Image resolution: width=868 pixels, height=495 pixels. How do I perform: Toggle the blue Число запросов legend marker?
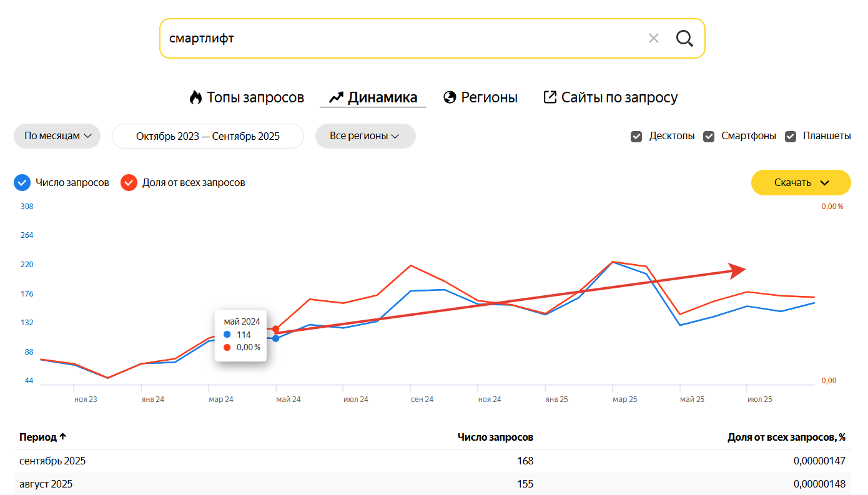[x=22, y=182]
